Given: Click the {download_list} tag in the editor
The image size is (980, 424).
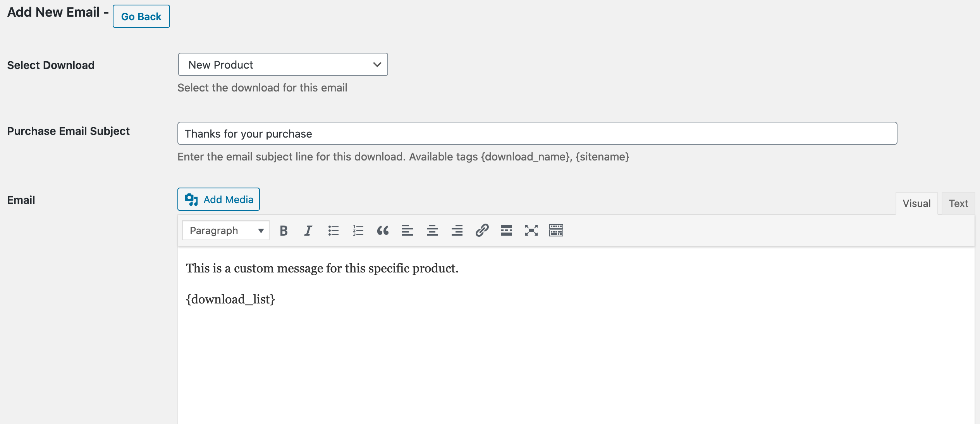Looking at the screenshot, I should (x=230, y=299).
